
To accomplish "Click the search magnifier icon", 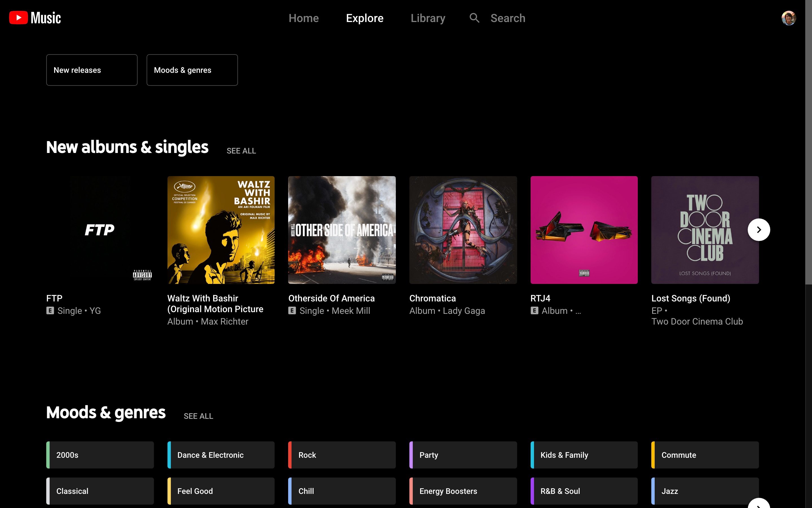I will (474, 18).
